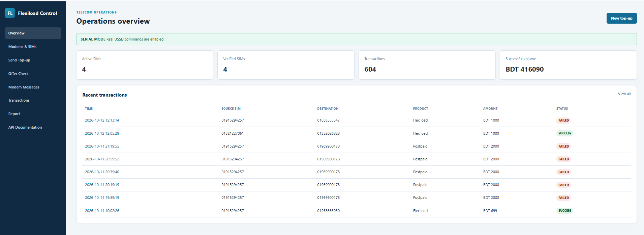Open transaction 2026-10-12 12:13:14
644x235 pixels.
102,120
